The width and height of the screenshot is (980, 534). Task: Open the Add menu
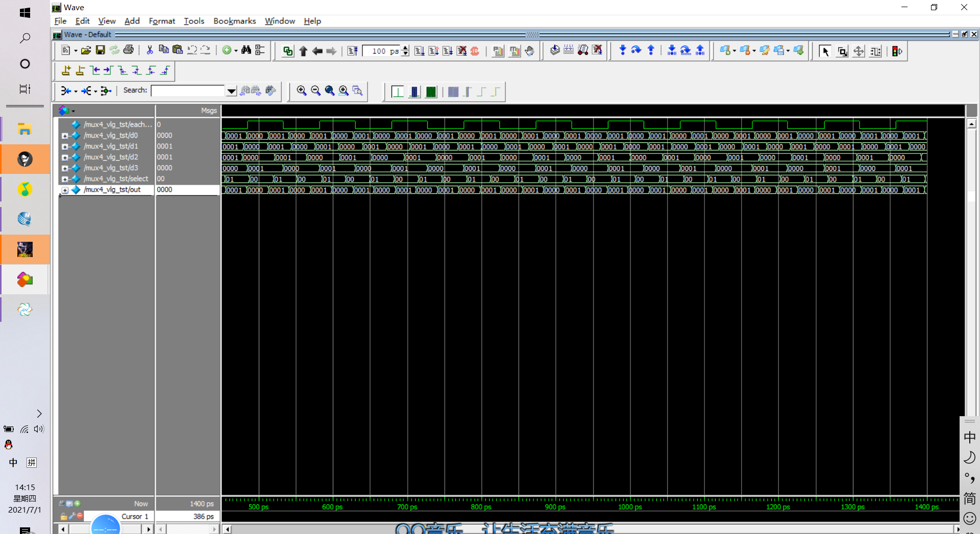point(132,21)
